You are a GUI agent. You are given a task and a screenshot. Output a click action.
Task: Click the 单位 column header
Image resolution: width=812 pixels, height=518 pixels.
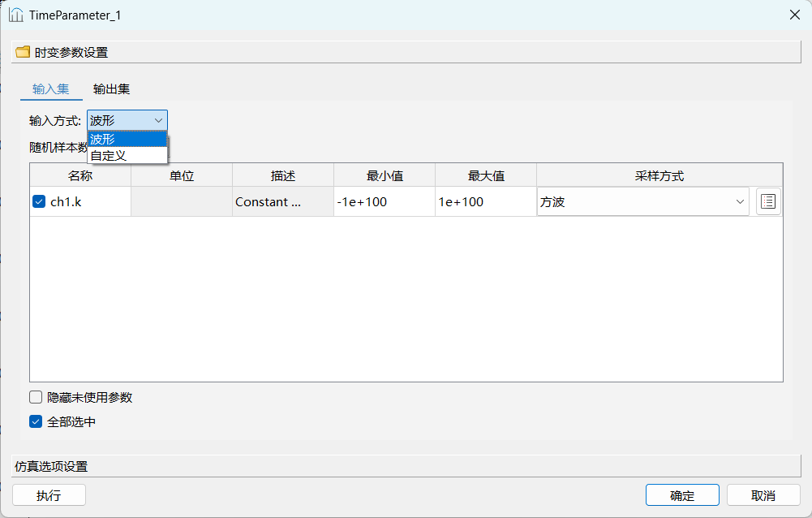click(182, 175)
